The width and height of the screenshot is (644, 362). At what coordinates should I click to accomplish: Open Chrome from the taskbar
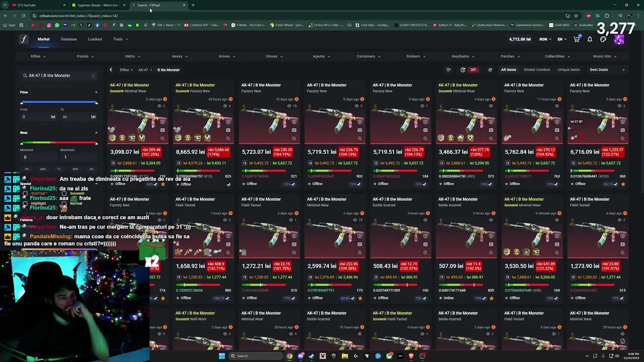click(x=289, y=356)
